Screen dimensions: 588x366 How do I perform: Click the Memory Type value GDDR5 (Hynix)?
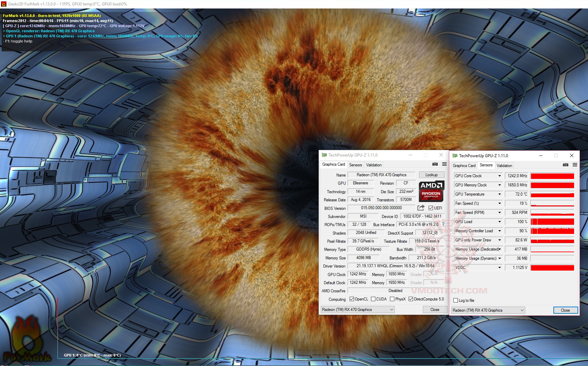369,249
